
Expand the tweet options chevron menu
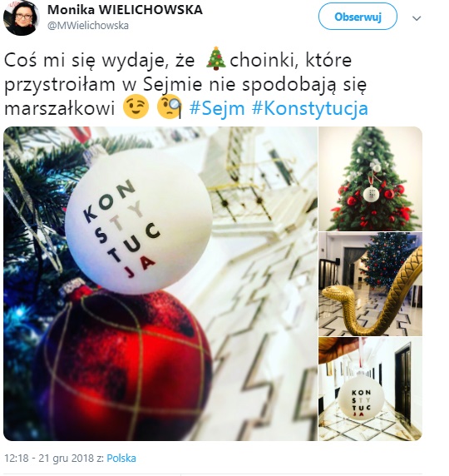(417, 18)
